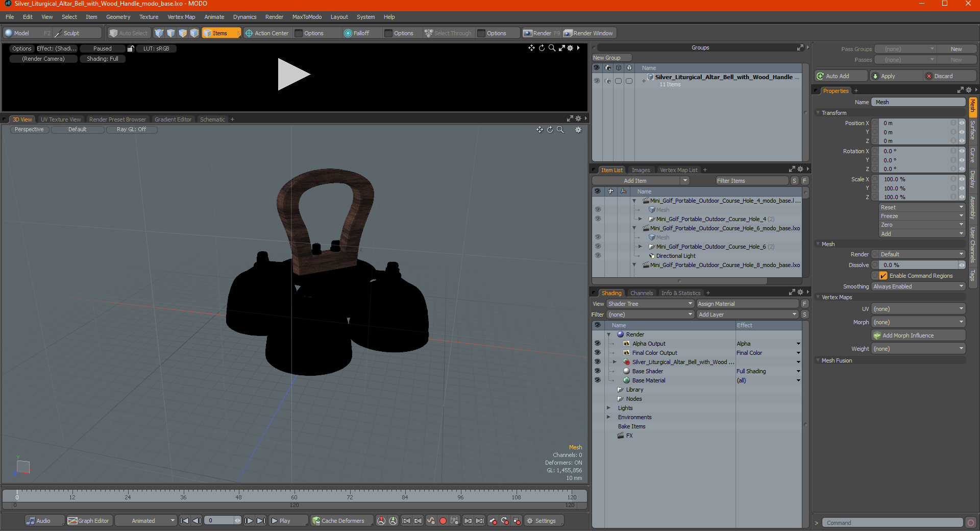Expand Mini_Golf_Portable_Outdoor_Course_Hole_4 group item
980x531 pixels.
click(x=640, y=219)
